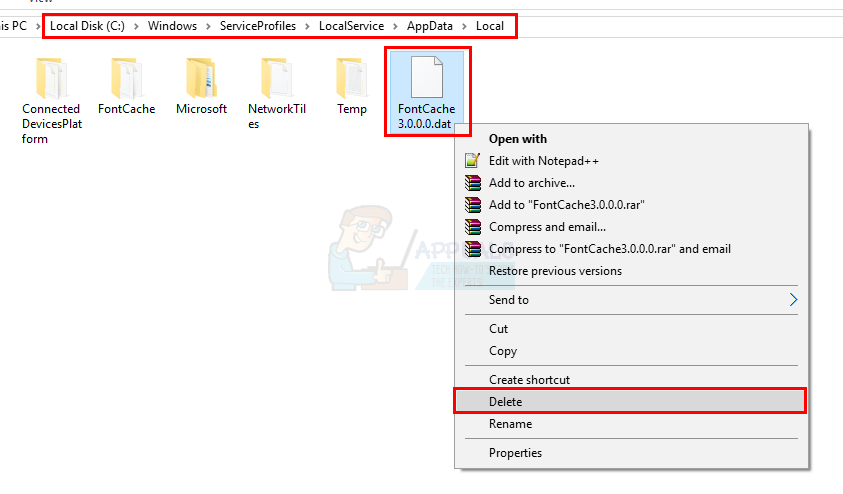The image size is (843, 494).
Task: Select Open with in the context menu
Action: [x=518, y=139]
